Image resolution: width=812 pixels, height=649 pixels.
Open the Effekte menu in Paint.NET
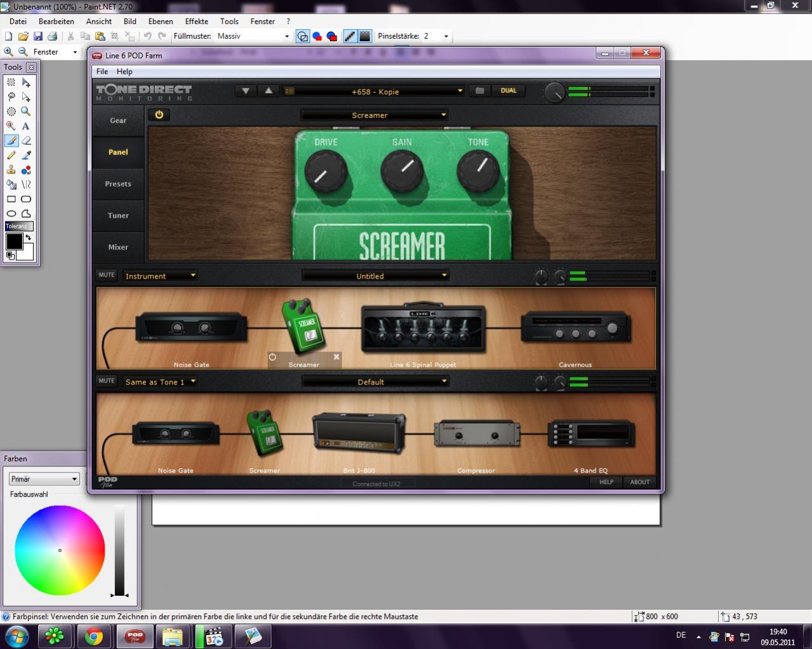(x=197, y=22)
